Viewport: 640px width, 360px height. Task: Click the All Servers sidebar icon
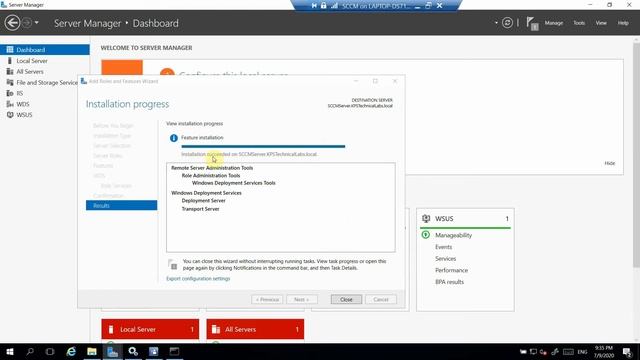(x=10, y=71)
